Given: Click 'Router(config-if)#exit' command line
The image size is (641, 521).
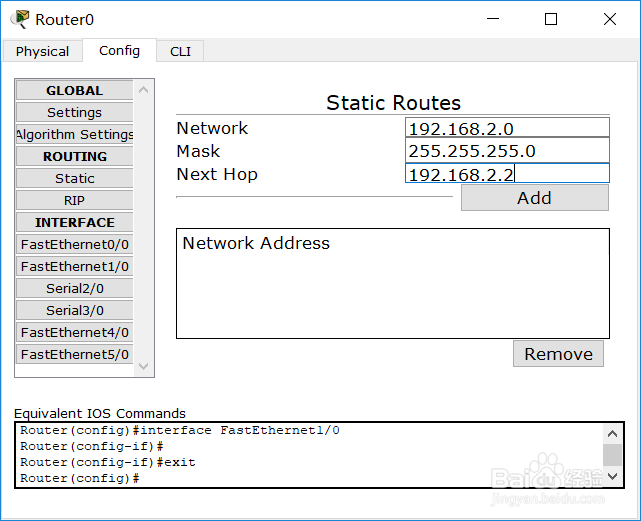Looking at the screenshot, I should (x=108, y=462).
